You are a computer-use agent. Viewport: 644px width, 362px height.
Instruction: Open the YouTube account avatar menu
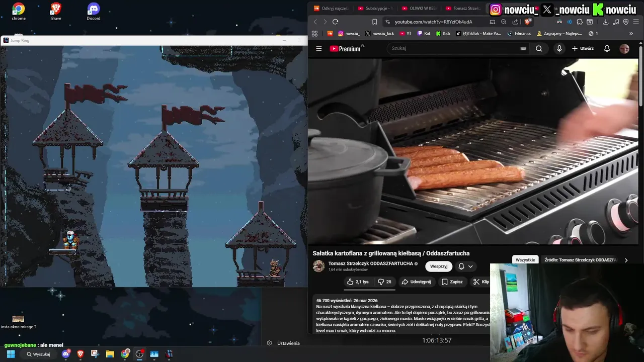click(624, 48)
